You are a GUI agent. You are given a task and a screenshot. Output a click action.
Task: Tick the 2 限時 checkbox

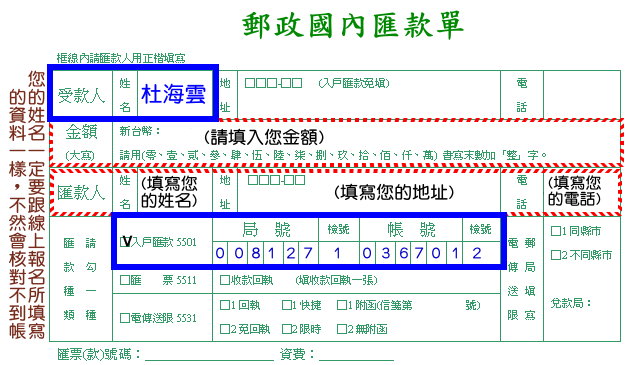[286, 329]
